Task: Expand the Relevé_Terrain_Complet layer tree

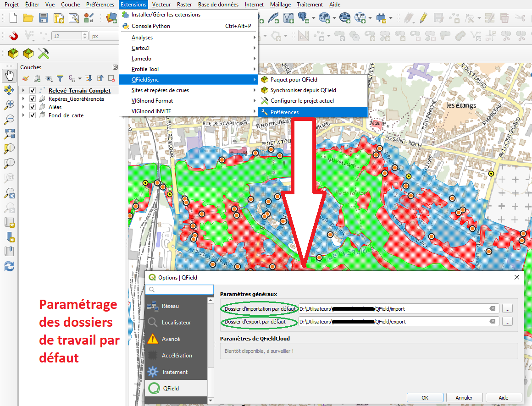Action: (23, 90)
